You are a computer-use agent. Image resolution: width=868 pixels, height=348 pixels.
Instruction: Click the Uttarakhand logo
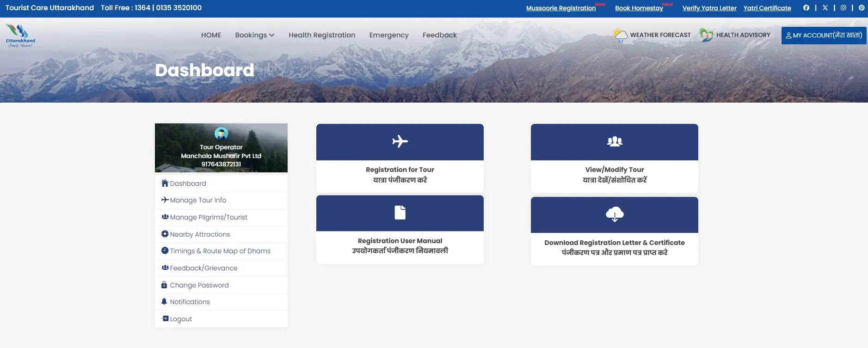(x=20, y=36)
